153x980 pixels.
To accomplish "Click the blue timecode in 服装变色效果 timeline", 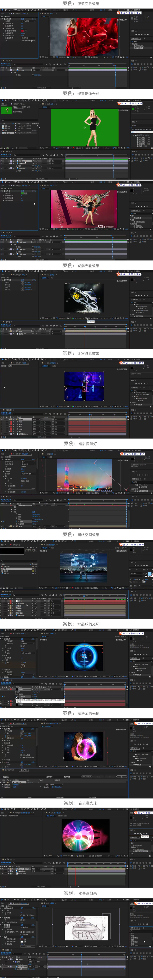I will point(6,63).
